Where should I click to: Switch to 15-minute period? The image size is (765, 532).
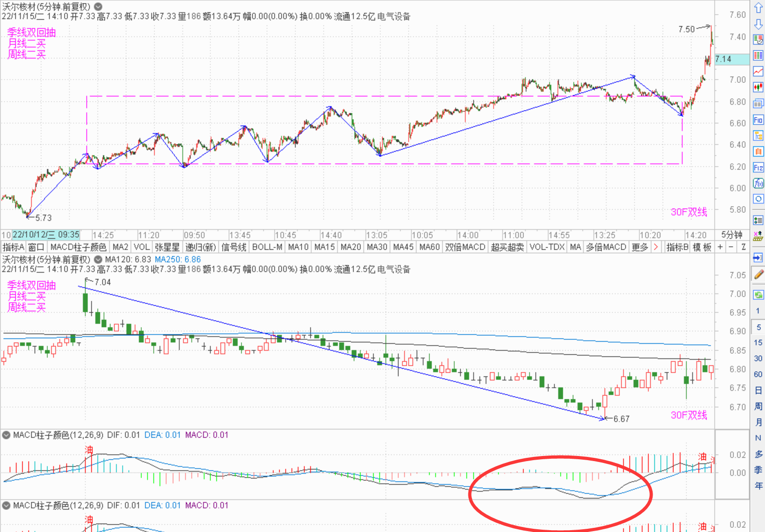[x=758, y=342]
